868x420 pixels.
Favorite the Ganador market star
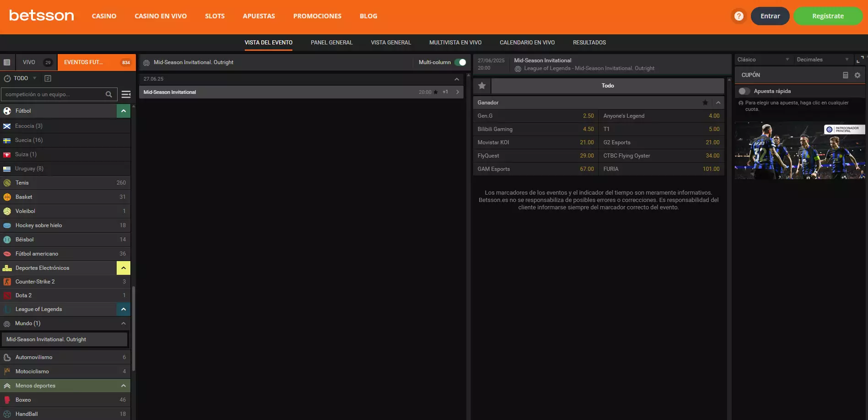(705, 103)
